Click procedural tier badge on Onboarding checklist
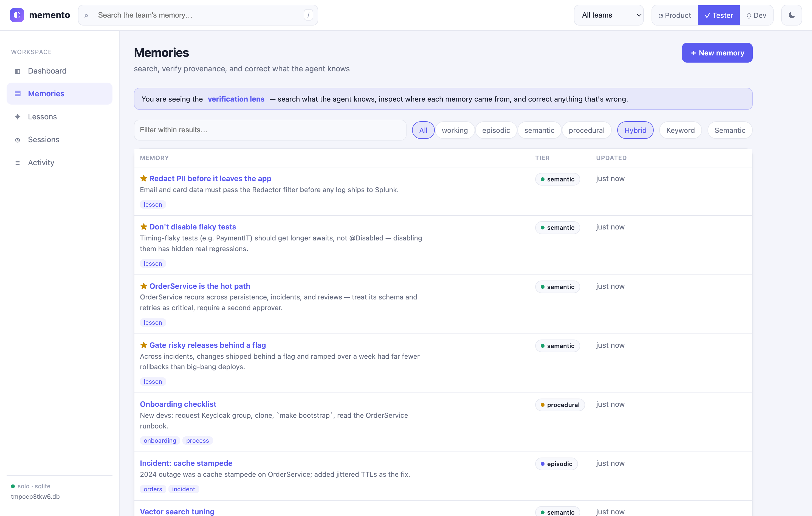Screen dimensions: 812x516 [560, 405]
